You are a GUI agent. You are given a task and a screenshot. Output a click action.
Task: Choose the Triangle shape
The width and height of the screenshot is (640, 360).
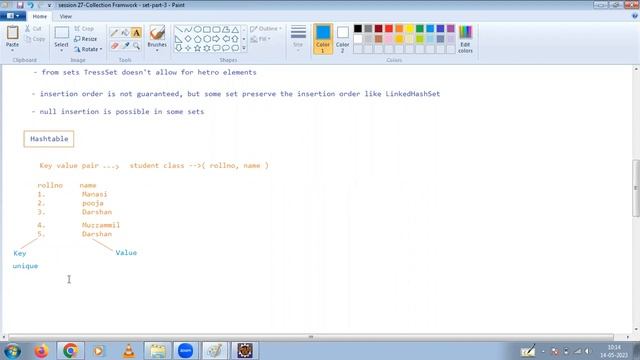(x=235, y=30)
